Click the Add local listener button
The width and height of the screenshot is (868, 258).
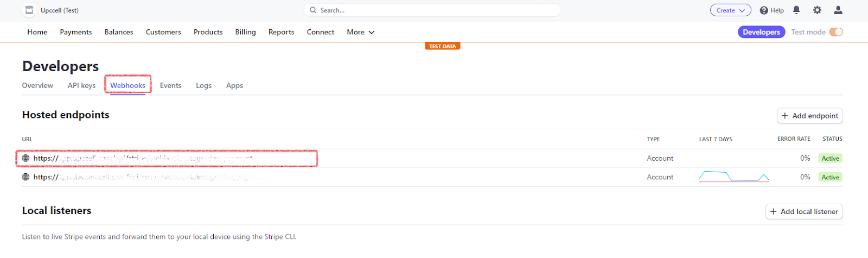tap(804, 211)
